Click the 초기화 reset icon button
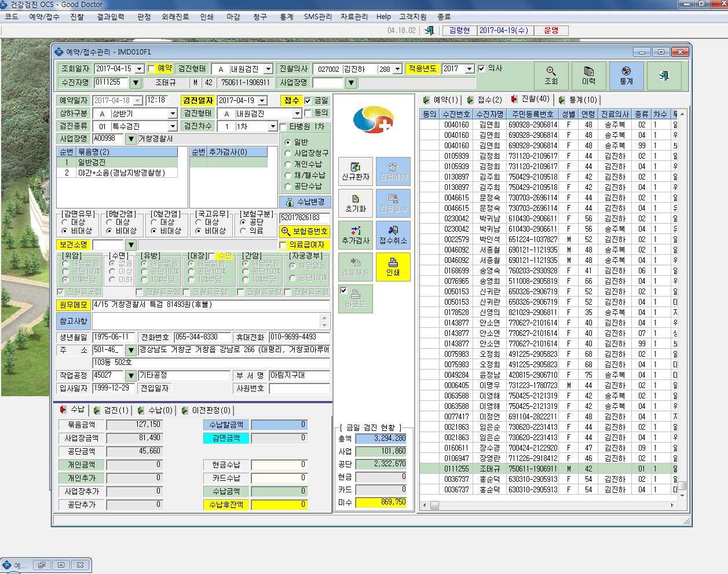This screenshot has width=728, height=574. [355, 203]
